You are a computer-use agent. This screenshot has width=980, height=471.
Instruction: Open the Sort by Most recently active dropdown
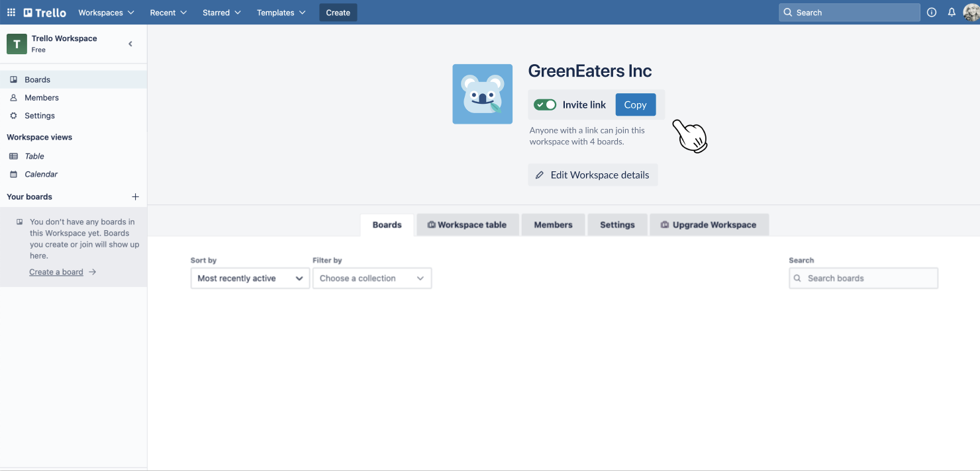250,278
